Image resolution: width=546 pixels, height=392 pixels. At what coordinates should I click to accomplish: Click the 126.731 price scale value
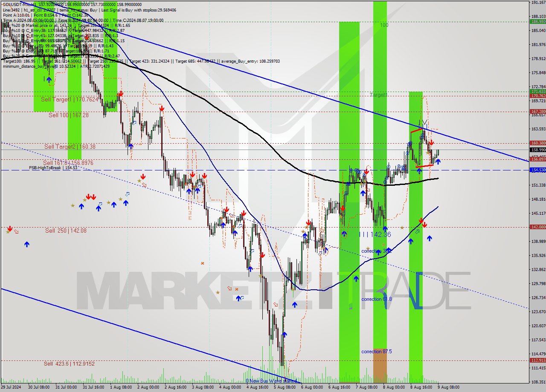(538, 297)
